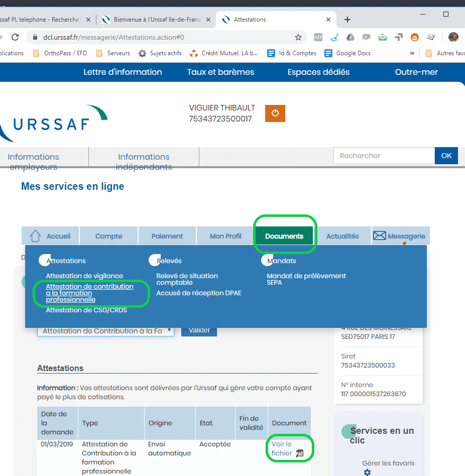
Task: Reload the page with the refresh icon
Action: [15, 37]
